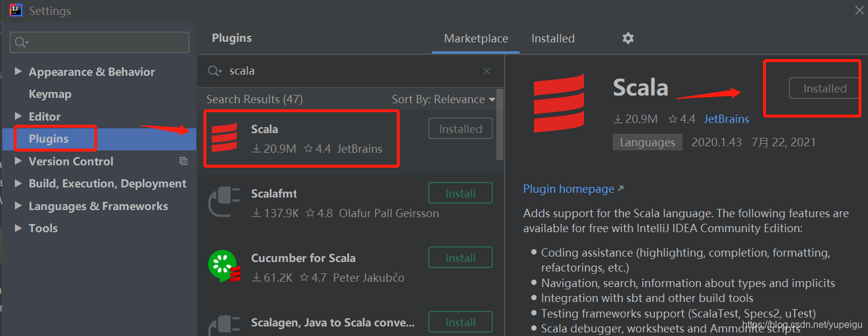Click into the plugin search field containing scala
Screen dimensions: 868x336
[x=352, y=71]
